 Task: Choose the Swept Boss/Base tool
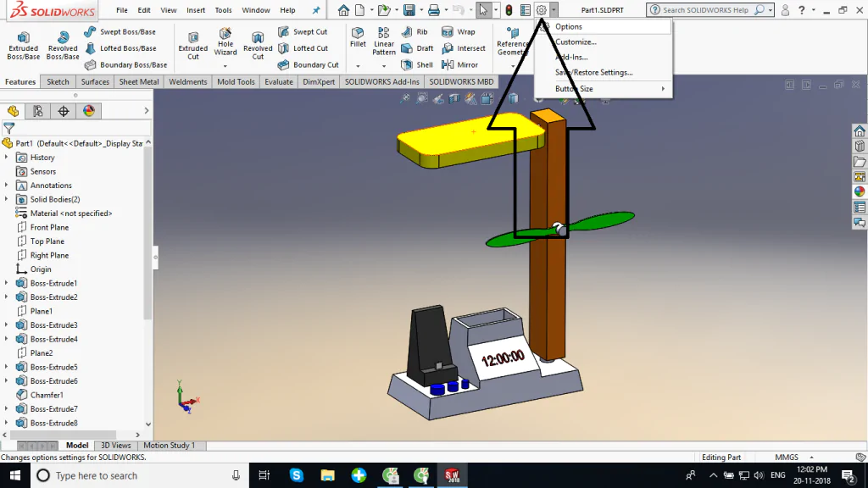click(x=120, y=32)
